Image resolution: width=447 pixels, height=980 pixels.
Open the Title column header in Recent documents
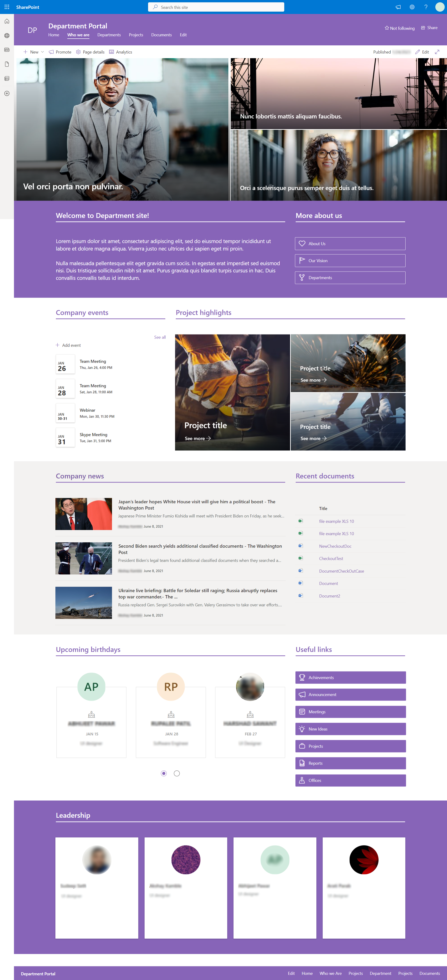coord(323,508)
